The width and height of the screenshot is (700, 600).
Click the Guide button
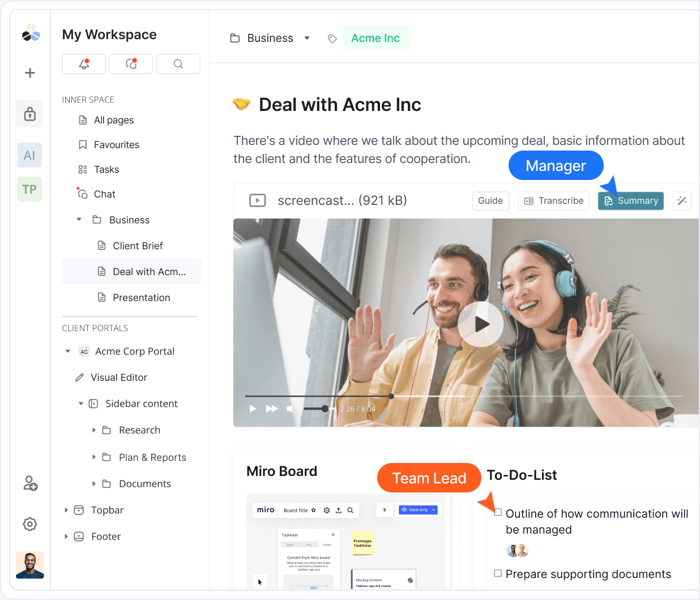coord(490,201)
